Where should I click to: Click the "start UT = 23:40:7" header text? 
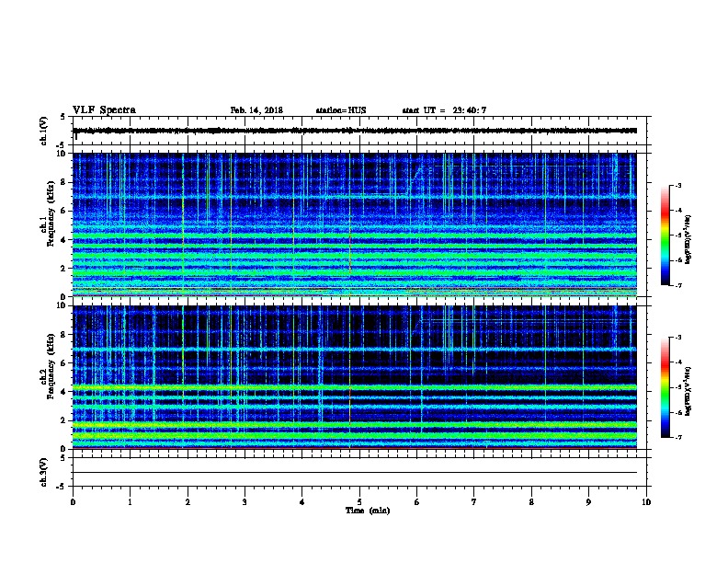[444, 110]
